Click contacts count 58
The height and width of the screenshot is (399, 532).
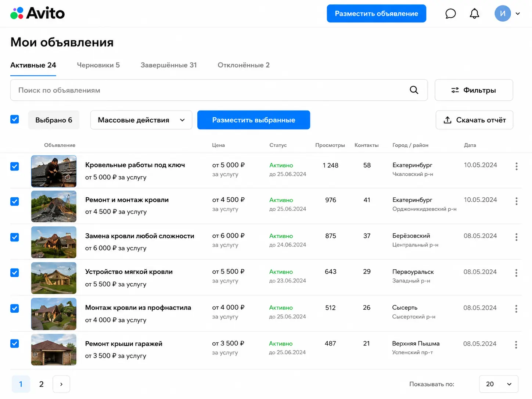click(x=367, y=165)
